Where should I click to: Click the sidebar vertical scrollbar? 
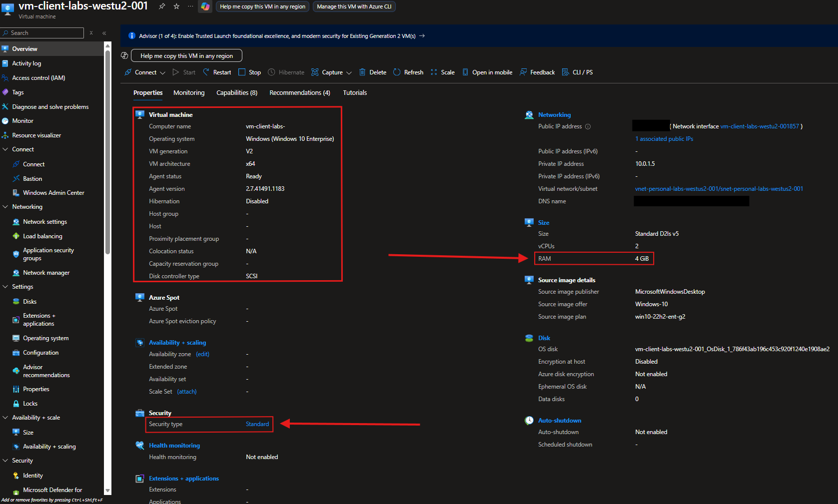tap(107, 150)
